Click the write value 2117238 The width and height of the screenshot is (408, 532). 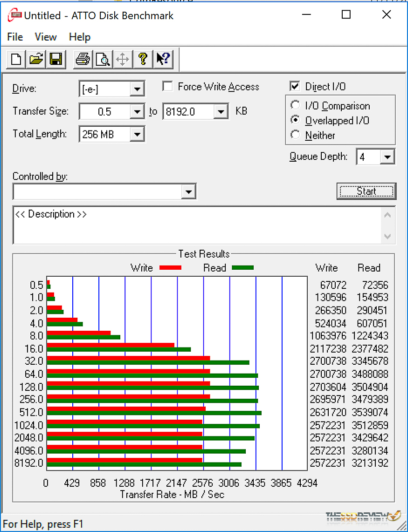click(x=328, y=348)
